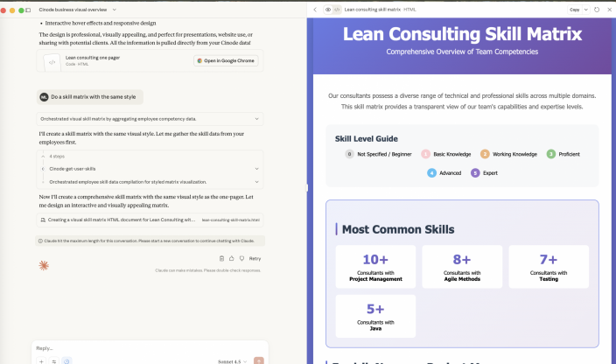Give thumbs up feedback on the response
This screenshot has width=616, height=364.
230,258
